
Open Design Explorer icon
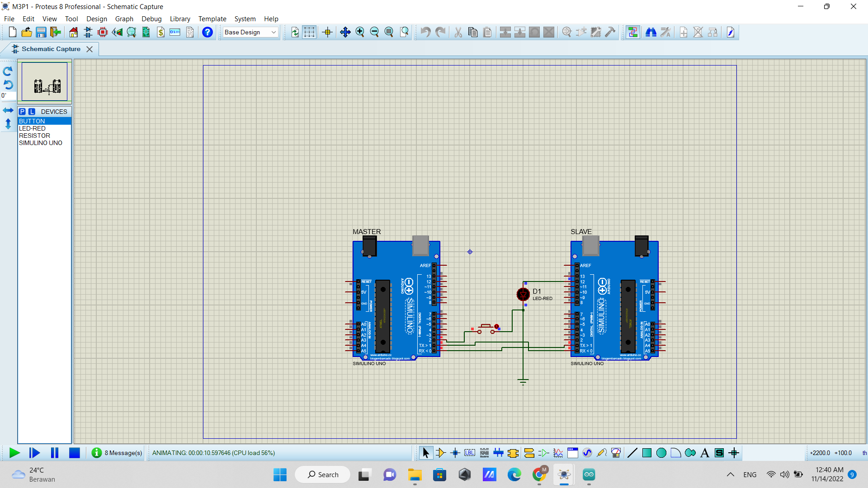click(132, 32)
